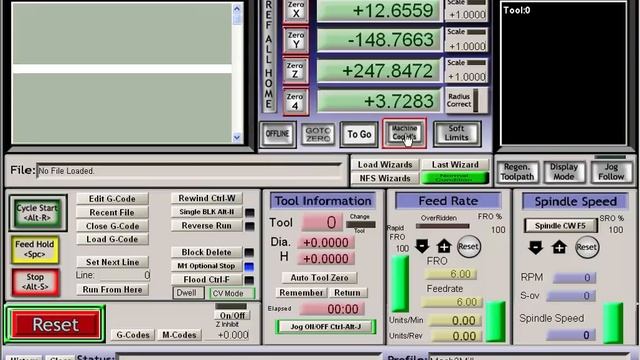Open the G-Codes reference
This screenshot has width=640, height=360.
click(x=133, y=335)
